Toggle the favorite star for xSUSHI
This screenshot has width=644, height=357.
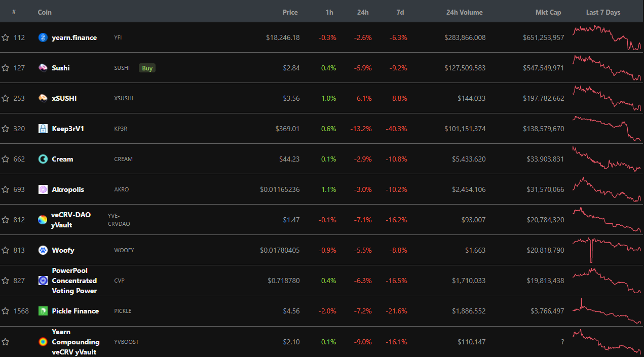coord(5,98)
